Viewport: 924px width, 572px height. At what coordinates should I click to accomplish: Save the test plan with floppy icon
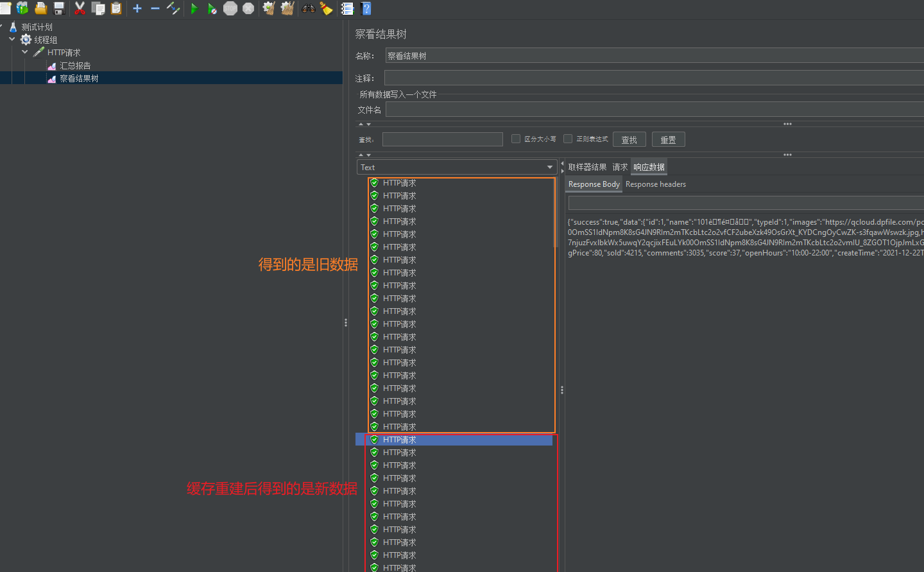click(x=59, y=8)
